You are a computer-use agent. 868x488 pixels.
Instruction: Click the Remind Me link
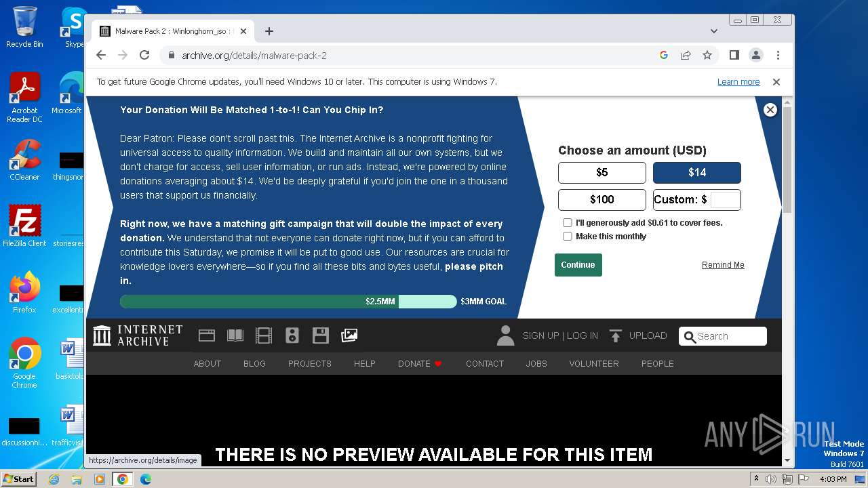coord(723,265)
